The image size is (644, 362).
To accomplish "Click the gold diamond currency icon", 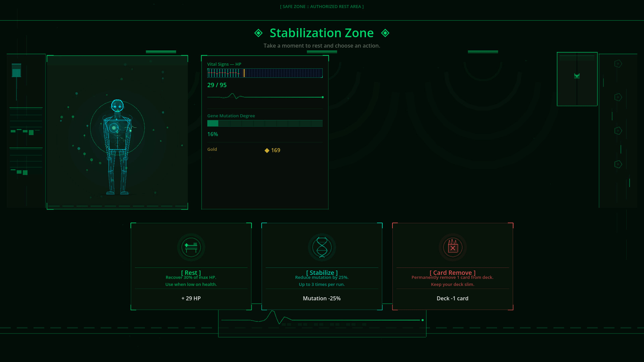I will (267, 150).
